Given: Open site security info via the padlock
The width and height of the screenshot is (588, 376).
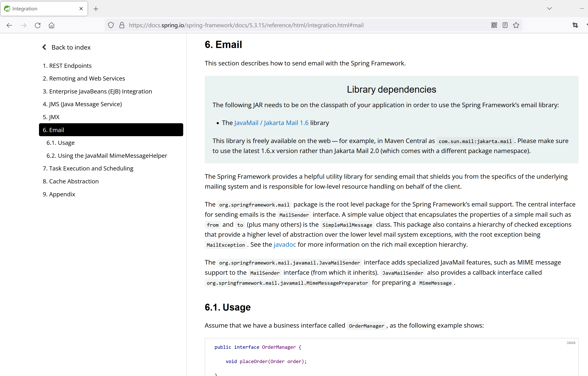Looking at the screenshot, I should 122,25.
